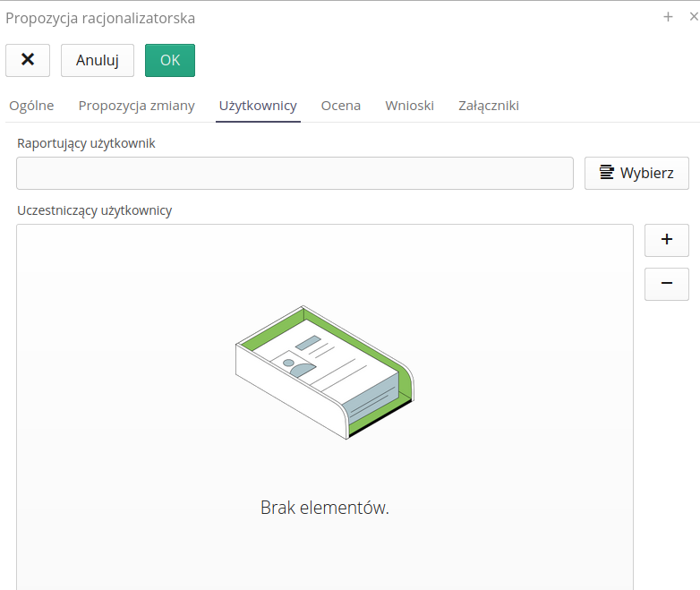
Task: Click the Propozycja racjonalizatorska window title
Action: [x=100, y=18]
